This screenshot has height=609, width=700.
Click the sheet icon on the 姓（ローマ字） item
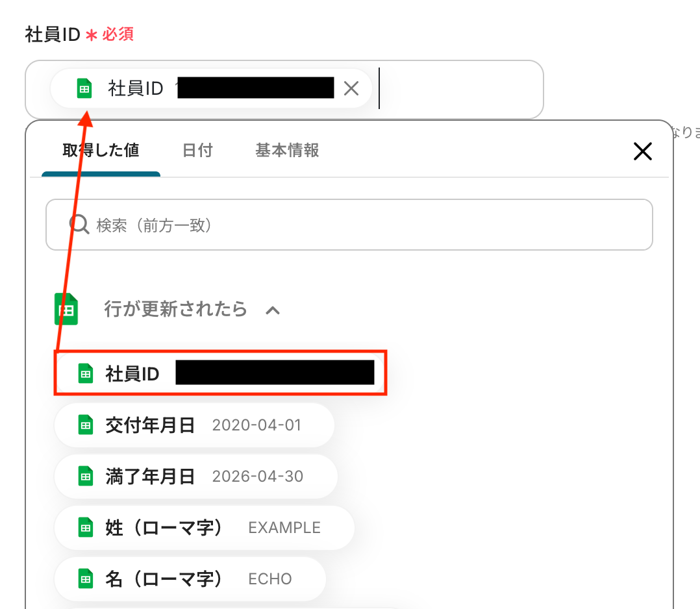point(86,527)
